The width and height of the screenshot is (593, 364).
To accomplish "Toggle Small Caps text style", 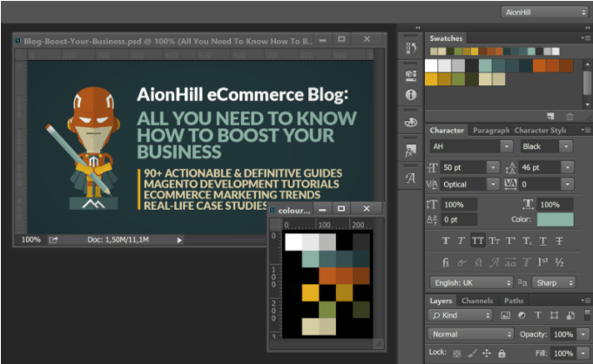I will 494,240.
